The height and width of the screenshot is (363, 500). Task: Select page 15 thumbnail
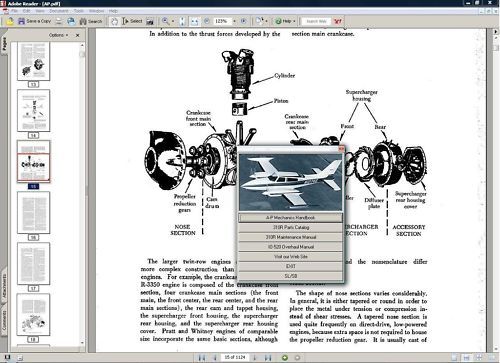pos(33,161)
